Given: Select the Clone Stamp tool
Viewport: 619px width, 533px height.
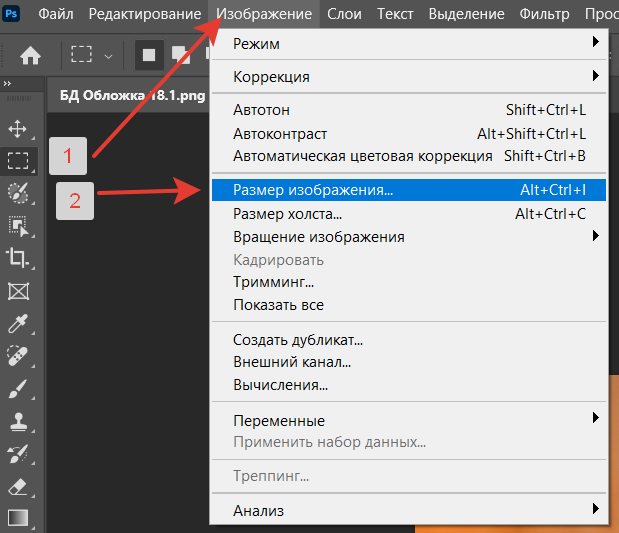Looking at the screenshot, I should pos(18,422).
